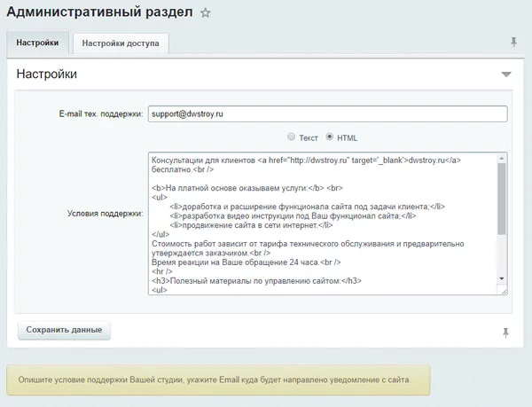Viewport: 532px width, 407px height.
Task: Click scrollbar track below the thumb
Action: tap(501, 257)
